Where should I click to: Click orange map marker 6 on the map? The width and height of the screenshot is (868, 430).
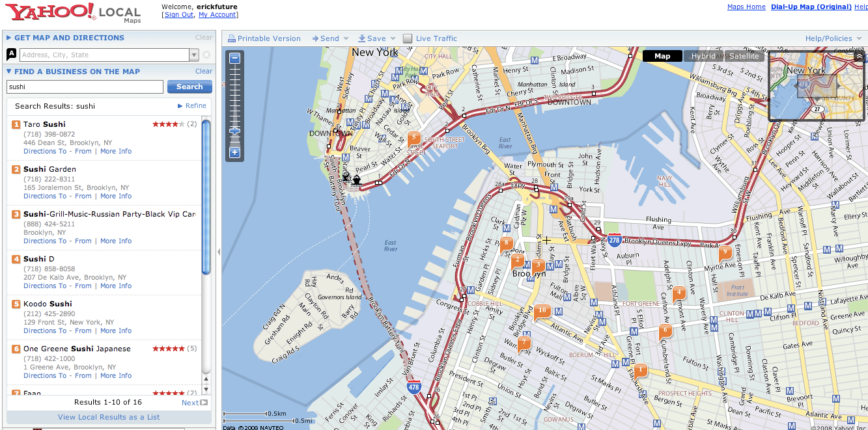[664, 330]
